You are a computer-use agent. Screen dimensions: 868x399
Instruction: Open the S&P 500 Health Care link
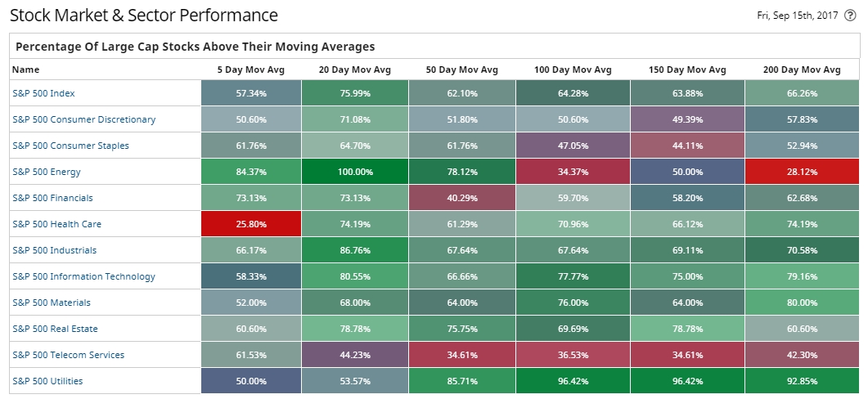(56, 224)
